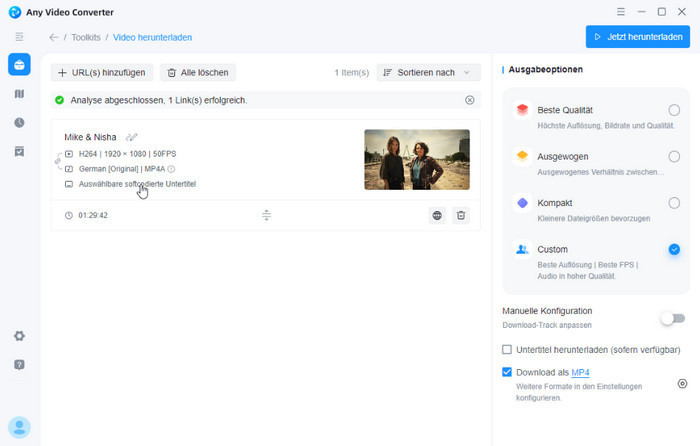Viewport: 700px width, 446px height.
Task: Click the link chain icon beside tracks
Action: 58,161
